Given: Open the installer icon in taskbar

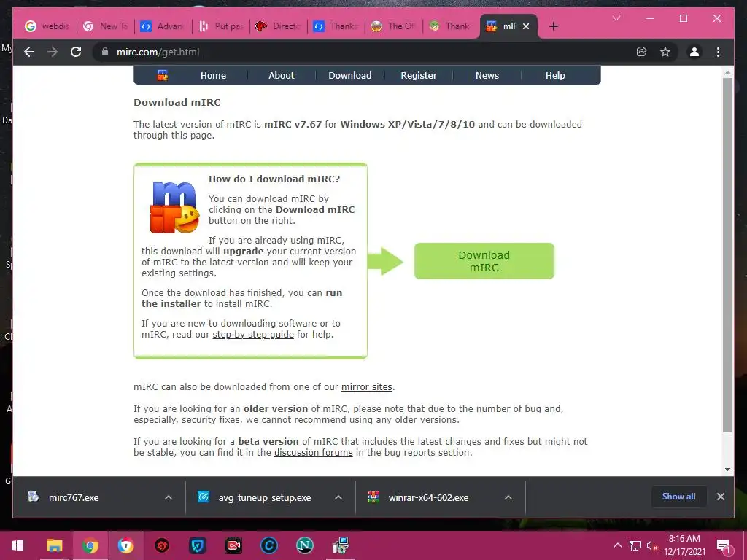Looking at the screenshot, I should [341, 545].
